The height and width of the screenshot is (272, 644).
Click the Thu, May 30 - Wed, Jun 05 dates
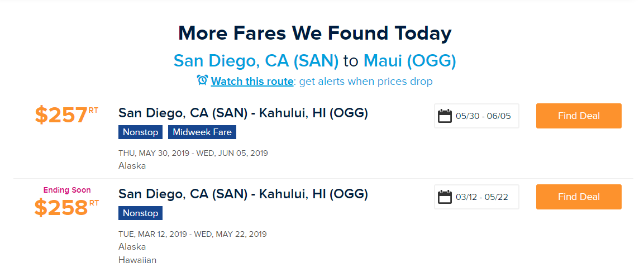tap(193, 153)
